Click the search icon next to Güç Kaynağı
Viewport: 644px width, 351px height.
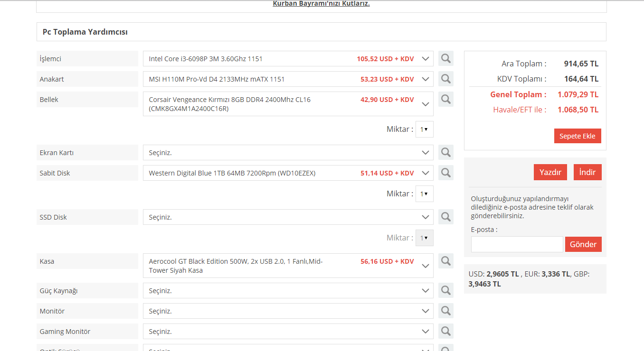coord(445,290)
